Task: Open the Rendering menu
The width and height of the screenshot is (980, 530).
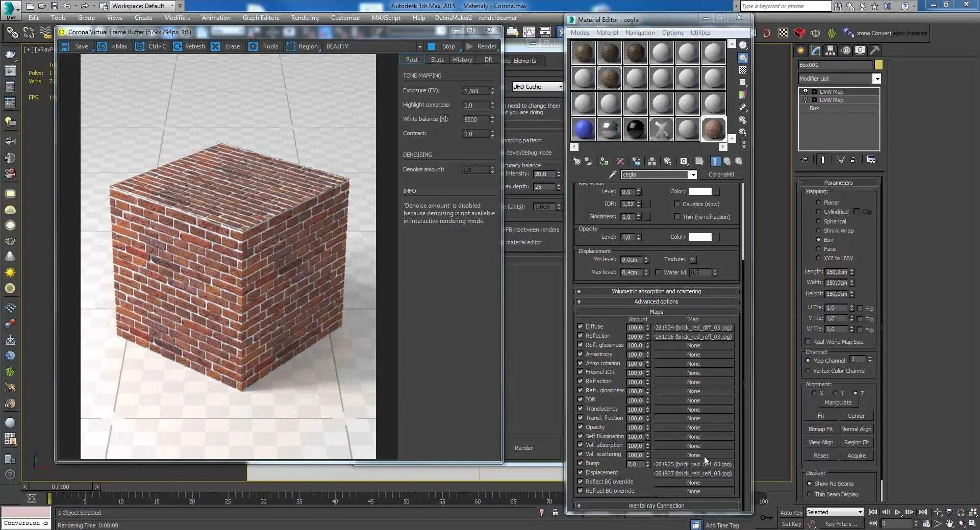Action: (305, 18)
